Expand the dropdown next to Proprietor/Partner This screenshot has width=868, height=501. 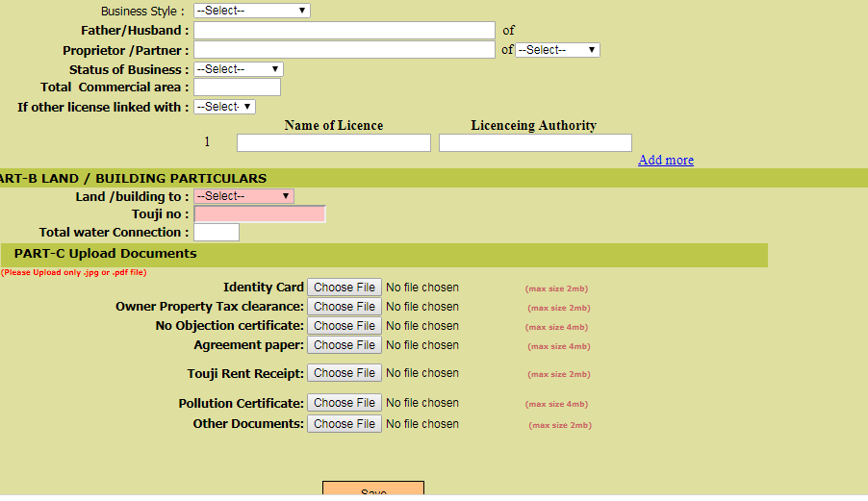(x=557, y=50)
